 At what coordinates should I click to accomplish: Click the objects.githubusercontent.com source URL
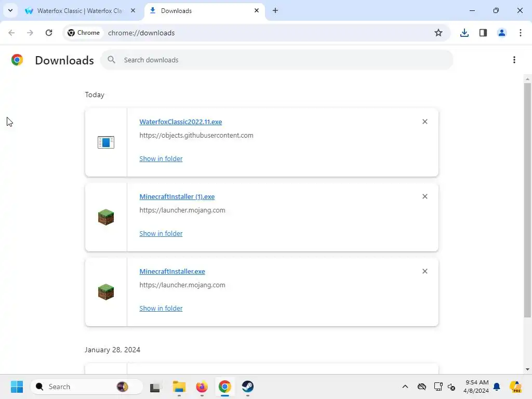click(196, 136)
